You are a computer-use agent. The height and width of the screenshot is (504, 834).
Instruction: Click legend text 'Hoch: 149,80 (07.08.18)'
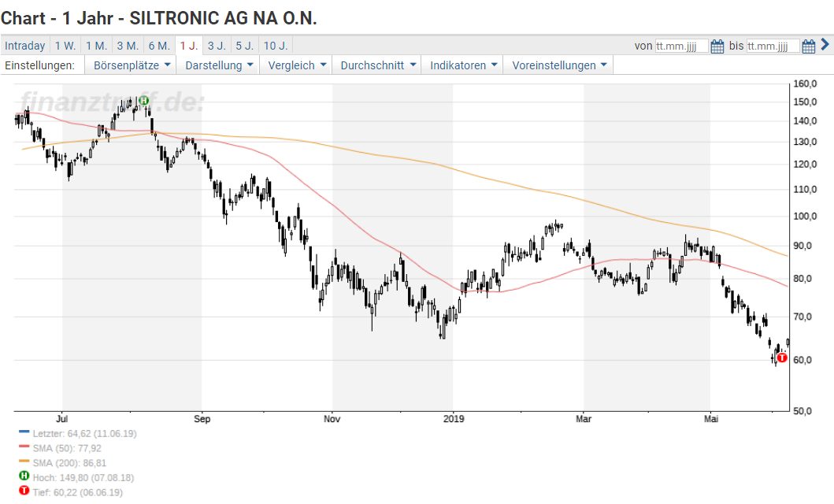click(83, 478)
